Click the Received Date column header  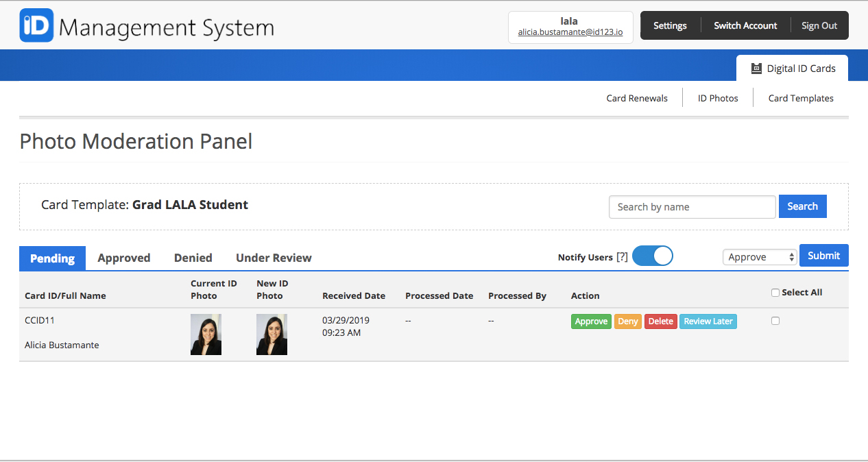354,296
